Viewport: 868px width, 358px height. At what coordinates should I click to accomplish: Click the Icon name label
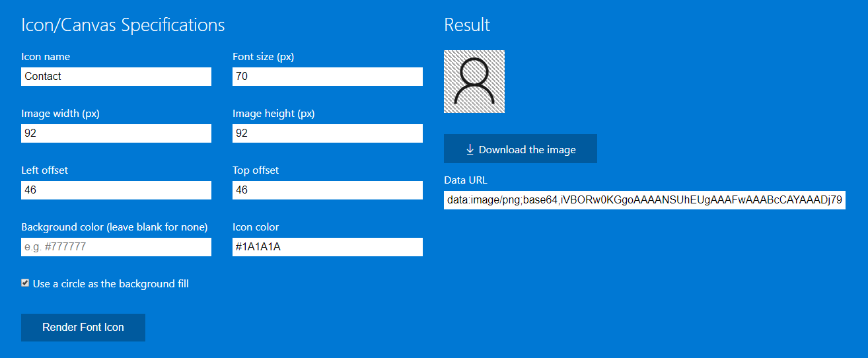(46, 57)
